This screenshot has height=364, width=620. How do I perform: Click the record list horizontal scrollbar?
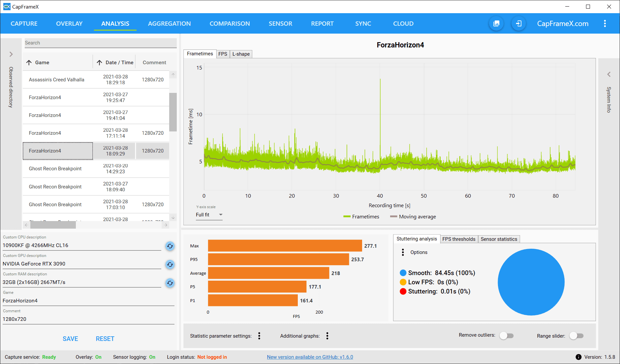(53, 225)
